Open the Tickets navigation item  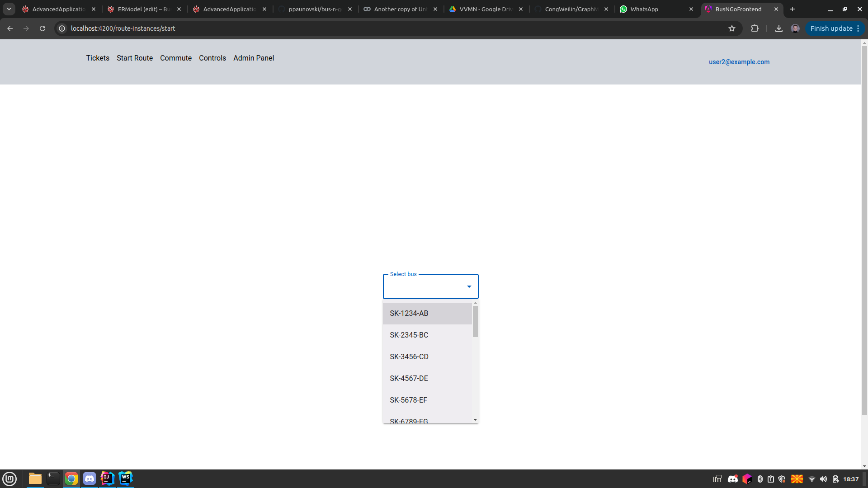coord(98,58)
